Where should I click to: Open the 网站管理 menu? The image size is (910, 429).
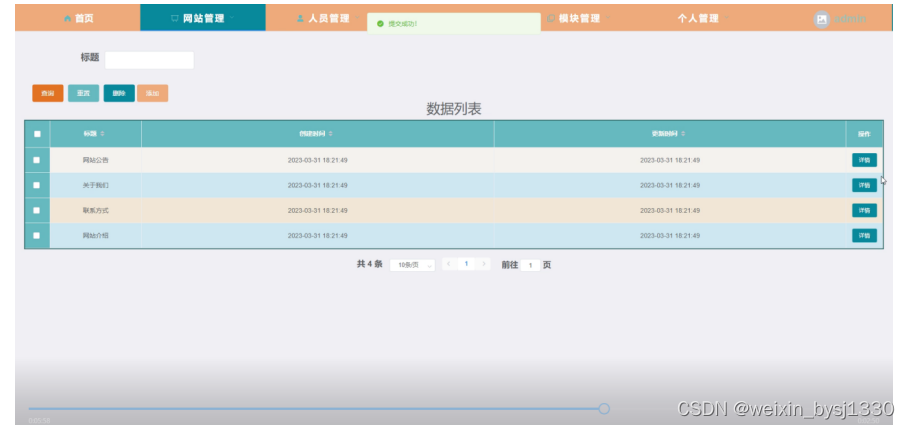203,18
